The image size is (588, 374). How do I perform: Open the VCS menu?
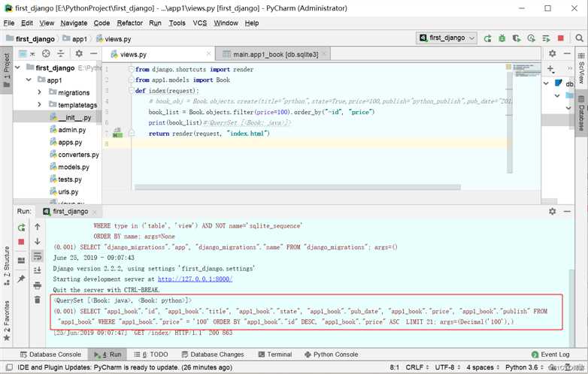tap(200, 23)
